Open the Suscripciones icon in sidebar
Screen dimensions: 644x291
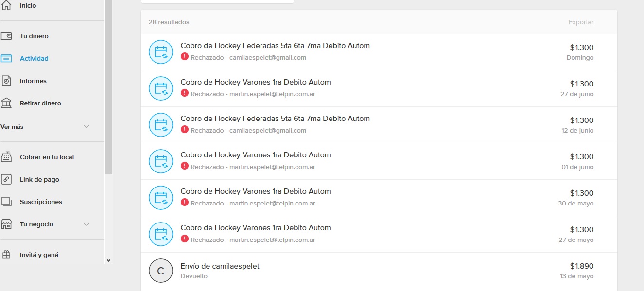[x=6, y=202]
